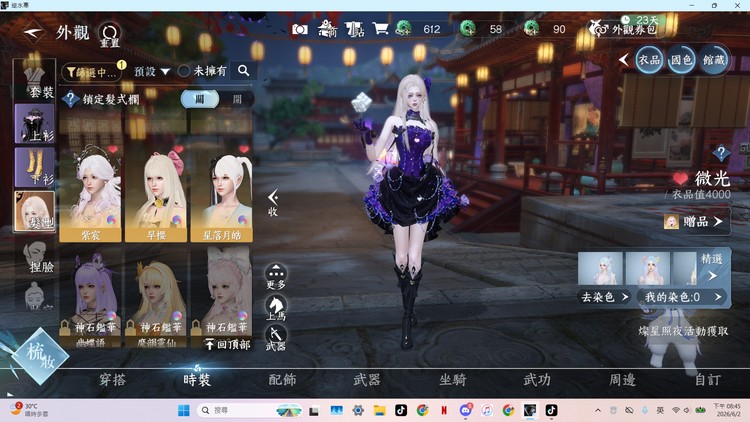Switch to the 配飾 bottom tab
The width and height of the screenshot is (750, 422).
(282, 380)
